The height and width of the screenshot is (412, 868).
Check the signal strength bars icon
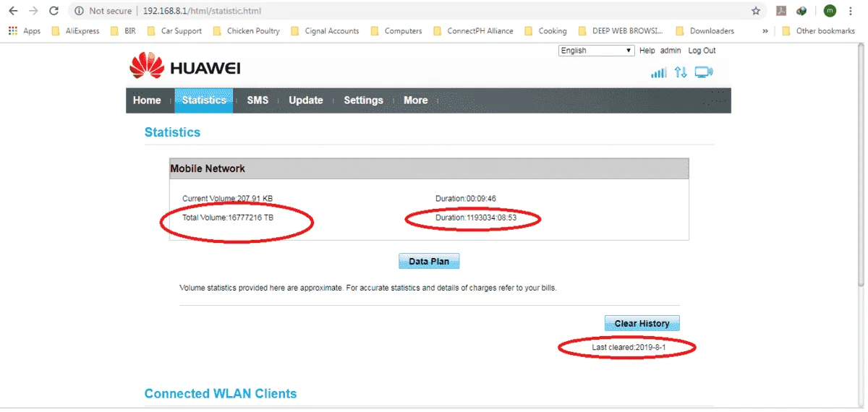[659, 72]
